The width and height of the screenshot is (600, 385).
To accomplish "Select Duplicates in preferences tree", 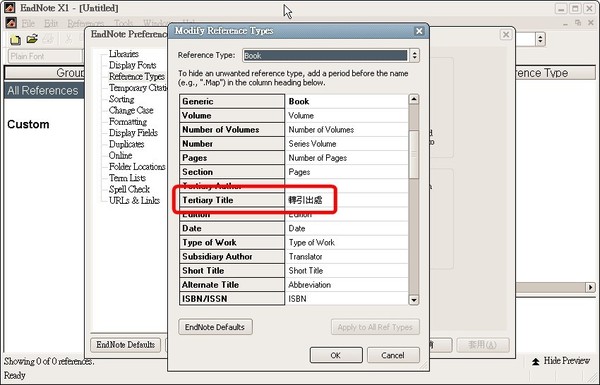I will (126, 144).
